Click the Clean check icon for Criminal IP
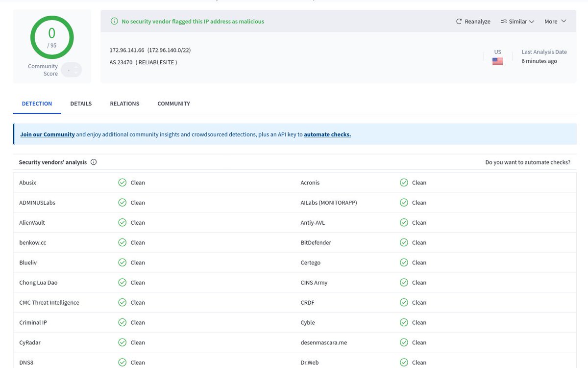The image size is (588, 368). pyautogui.click(x=122, y=322)
